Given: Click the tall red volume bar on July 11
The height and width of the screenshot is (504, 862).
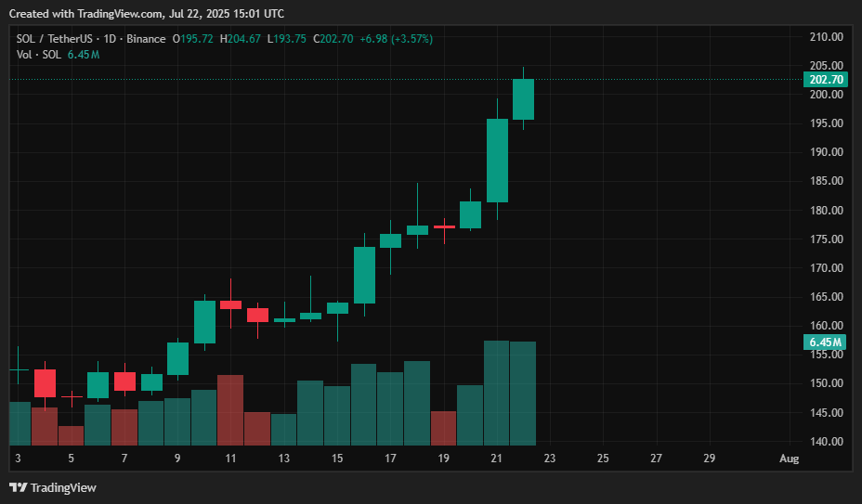Looking at the screenshot, I should tap(230, 409).
